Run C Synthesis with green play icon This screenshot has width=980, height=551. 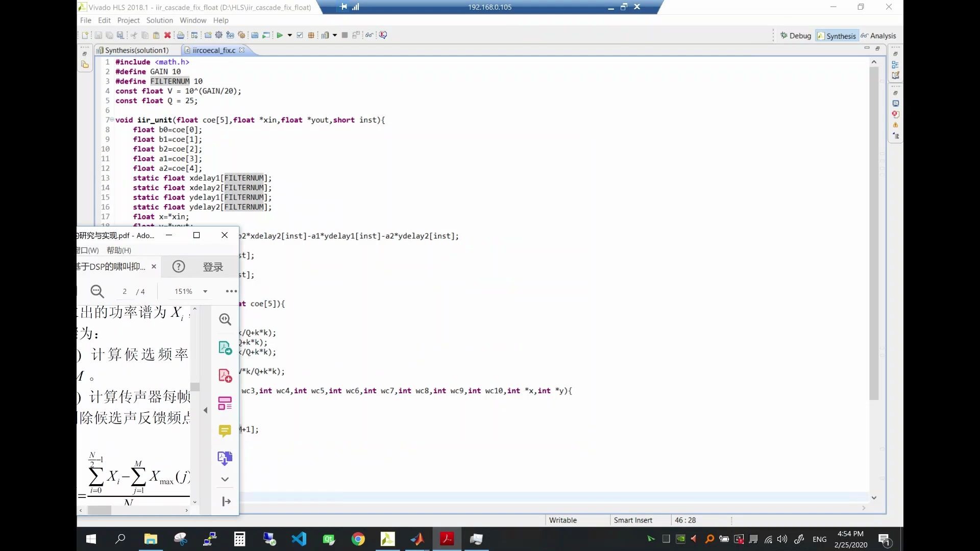[x=280, y=35]
